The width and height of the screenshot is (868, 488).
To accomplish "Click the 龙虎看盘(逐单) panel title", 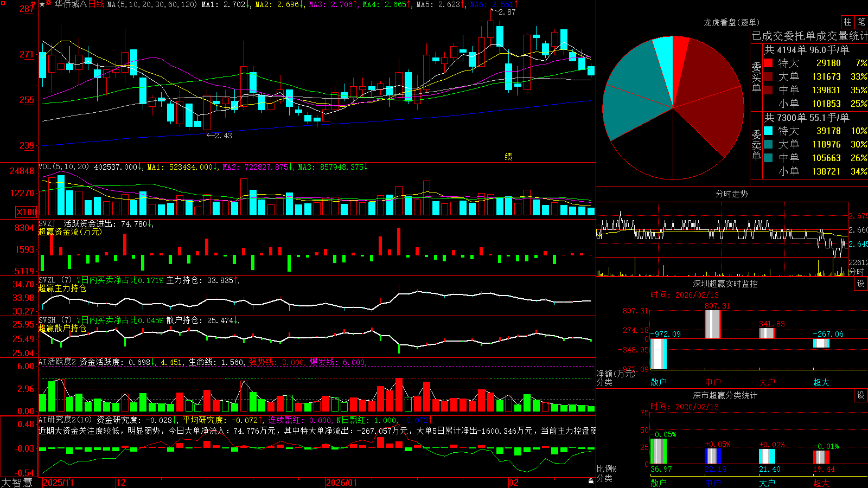I will 731,22.
